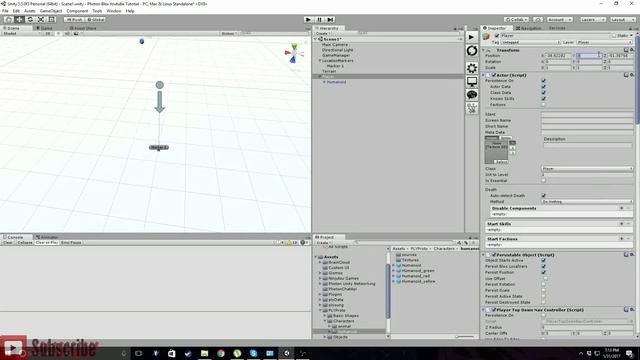This screenshot has width=640, height=360.
Task: Click the speech bubble sidebar icon
Action: [x=472, y=95]
